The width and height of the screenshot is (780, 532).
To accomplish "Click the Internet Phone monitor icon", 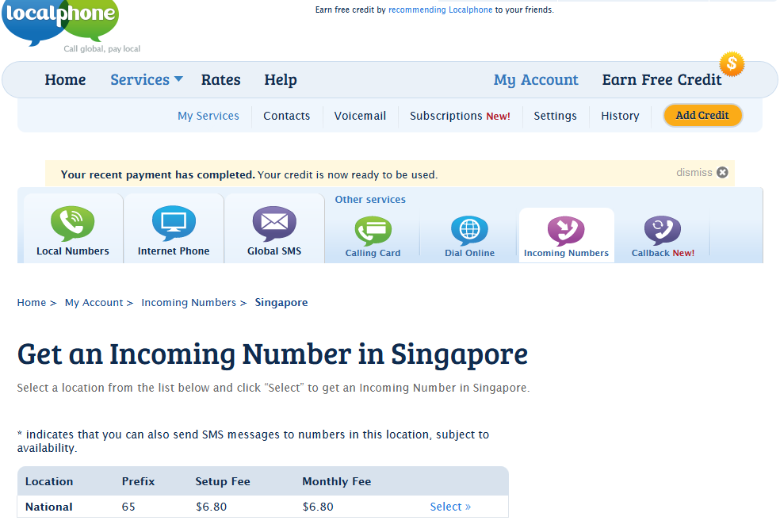I will 174,224.
